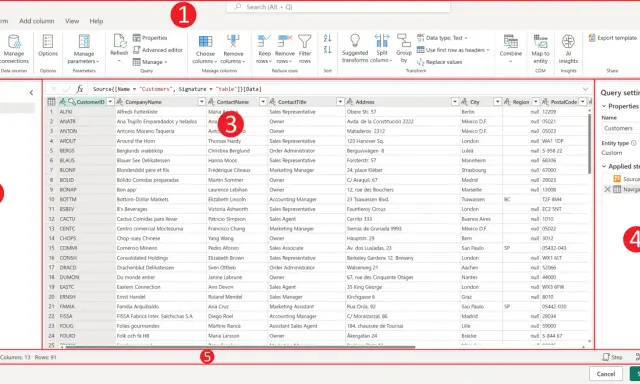Image resolution: width=640 pixels, height=384 pixels.
Task: Open the Options icon
Action: [x=48, y=45]
